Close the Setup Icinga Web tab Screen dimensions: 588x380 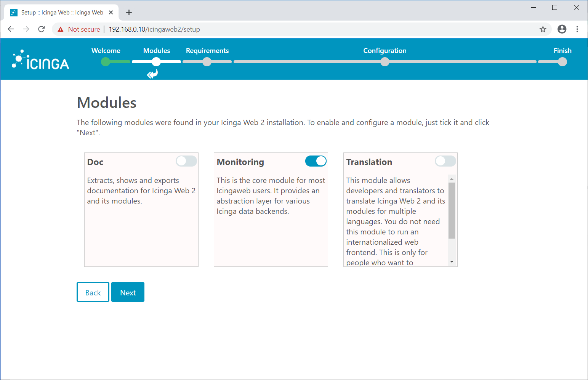pyautogui.click(x=111, y=13)
